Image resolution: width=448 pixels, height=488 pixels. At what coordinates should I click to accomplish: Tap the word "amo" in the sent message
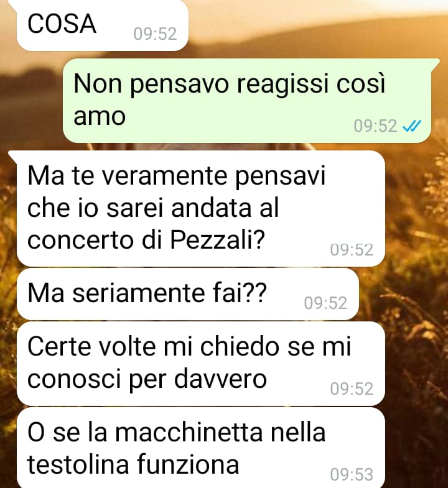pyautogui.click(x=100, y=117)
